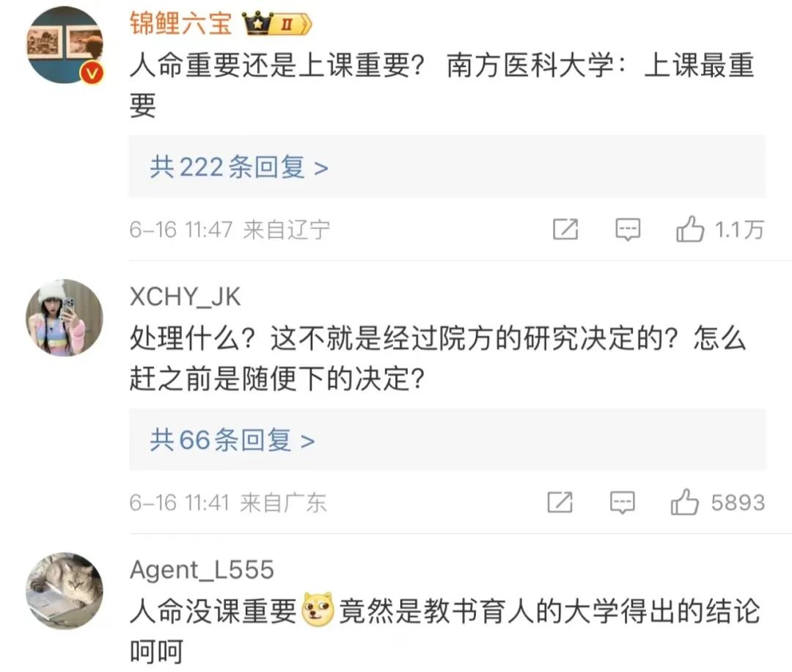Select comment text about 南方医科大学
The image size is (792, 672).
pyautogui.click(x=442, y=85)
